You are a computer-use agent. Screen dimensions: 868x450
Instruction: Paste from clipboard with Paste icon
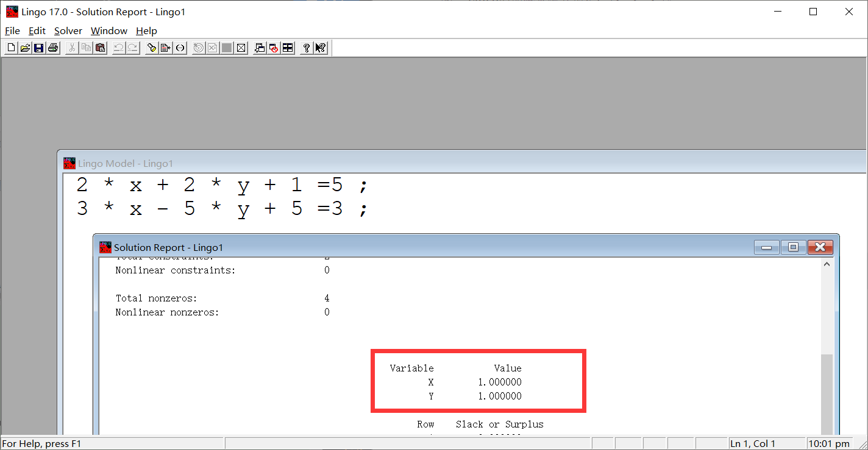pos(100,48)
